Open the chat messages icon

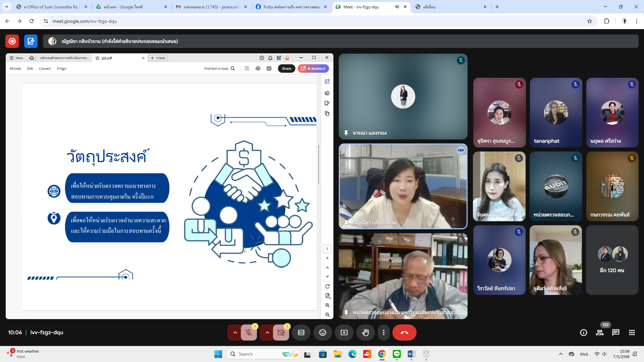click(615, 333)
